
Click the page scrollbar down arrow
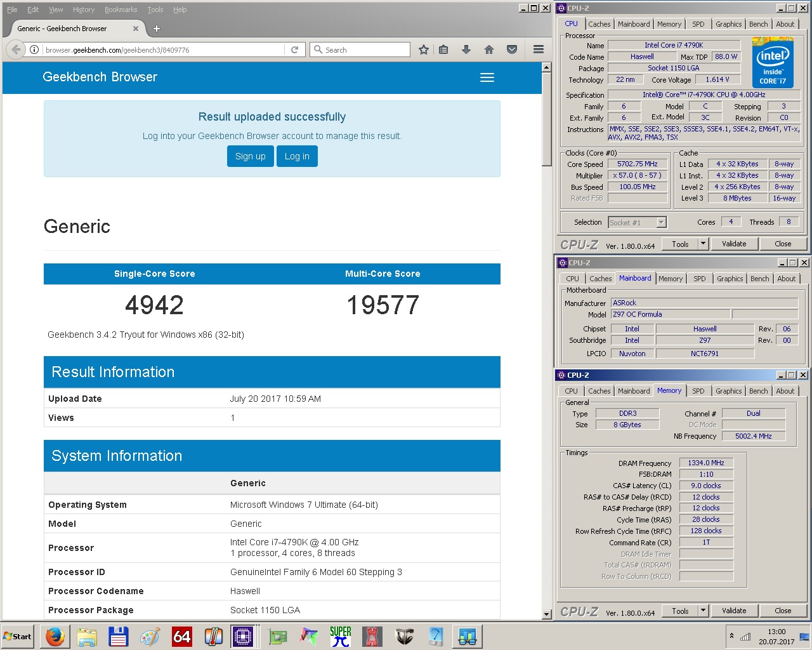(x=547, y=614)
